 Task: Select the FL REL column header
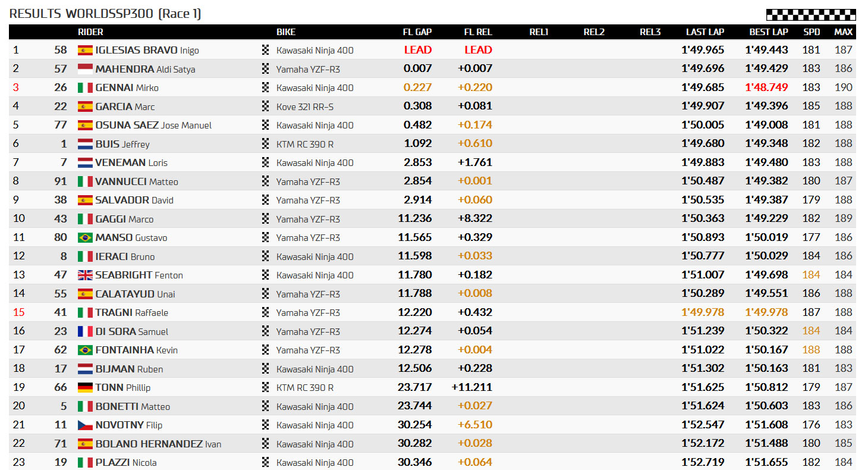click(478, 32)
